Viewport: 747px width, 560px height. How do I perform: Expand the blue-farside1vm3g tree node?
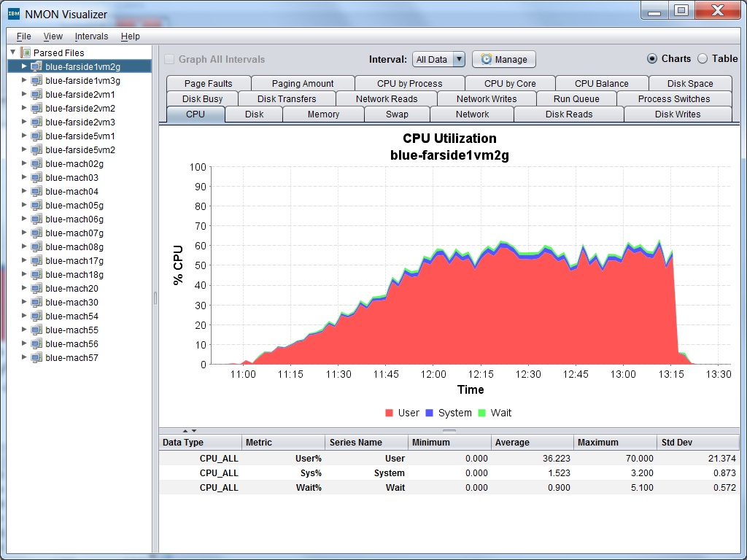(x=24, y=81)
